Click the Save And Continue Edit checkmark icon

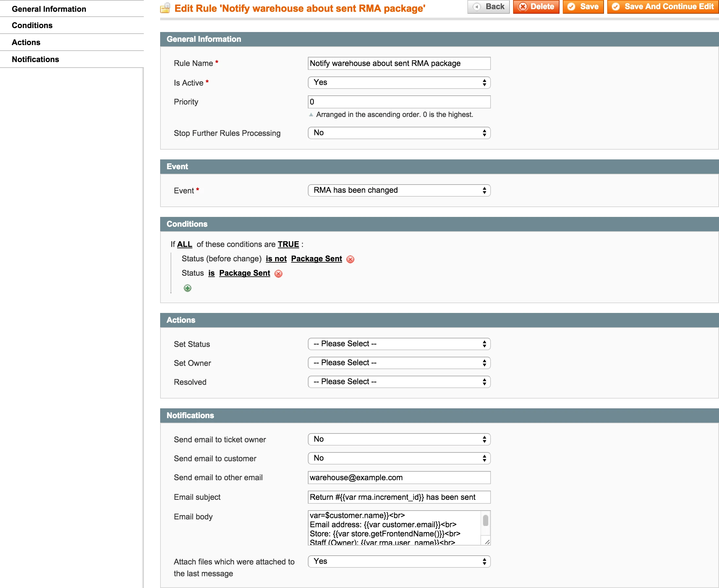616,7
